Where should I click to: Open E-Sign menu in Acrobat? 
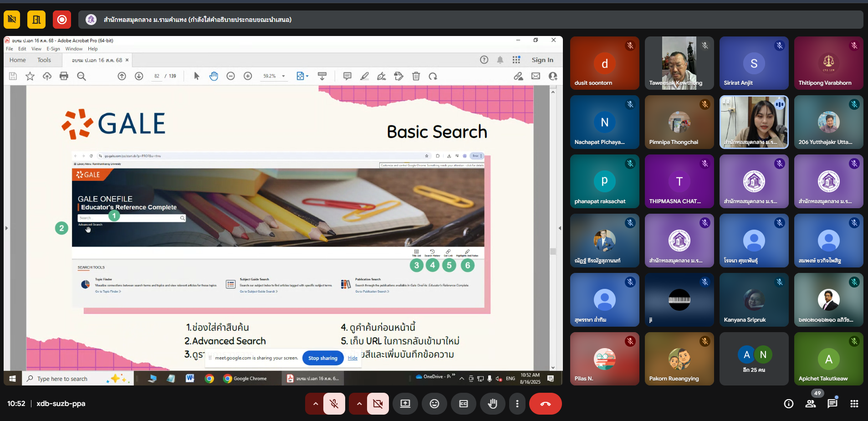tap(53, 49)
